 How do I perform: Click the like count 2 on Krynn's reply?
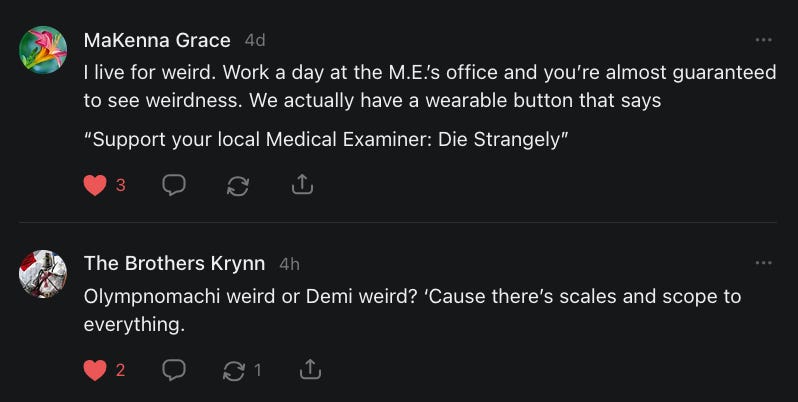coord(121,370)
